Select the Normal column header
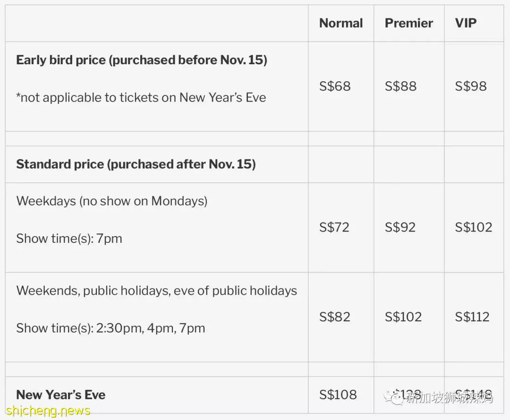 pyautogui.click(x=341, y=23)
